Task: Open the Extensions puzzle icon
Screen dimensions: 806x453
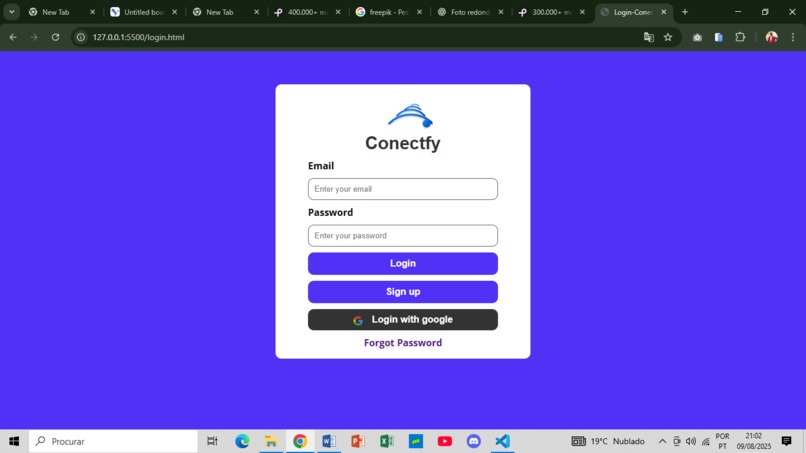Action: [740, 37]
